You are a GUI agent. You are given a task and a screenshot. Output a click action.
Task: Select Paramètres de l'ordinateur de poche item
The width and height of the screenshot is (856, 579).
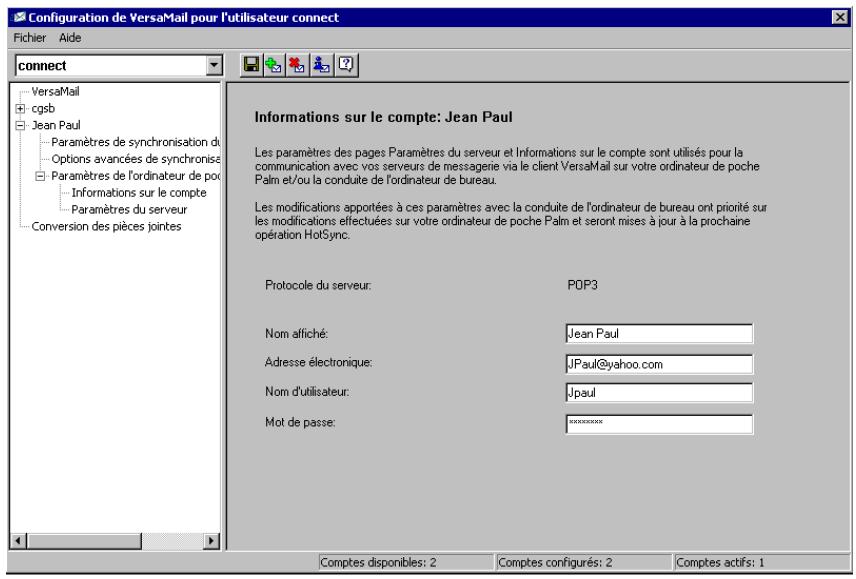point(135,176)
